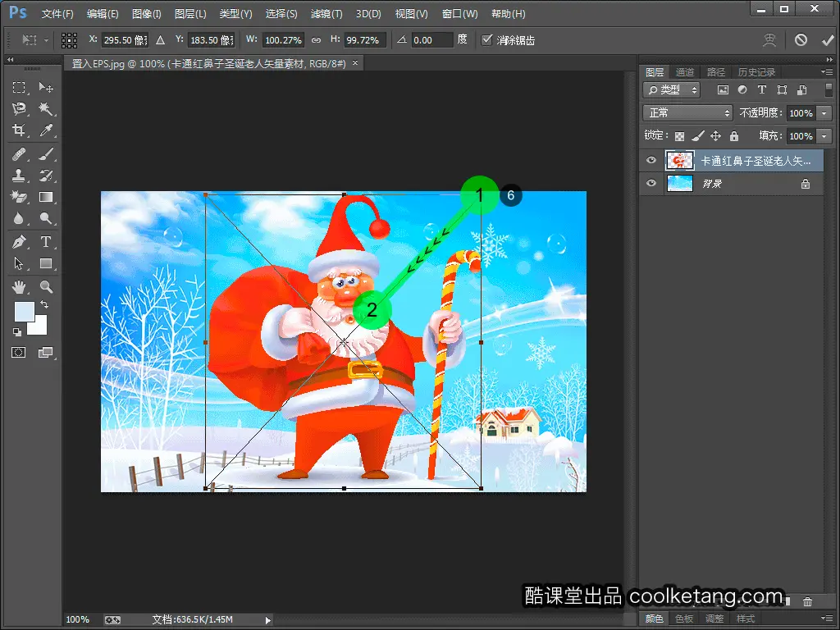Open the Layers panel flyout menu
Image resolution: width=840 pixels, height=630 pixels.
click(x=827, y=72)
